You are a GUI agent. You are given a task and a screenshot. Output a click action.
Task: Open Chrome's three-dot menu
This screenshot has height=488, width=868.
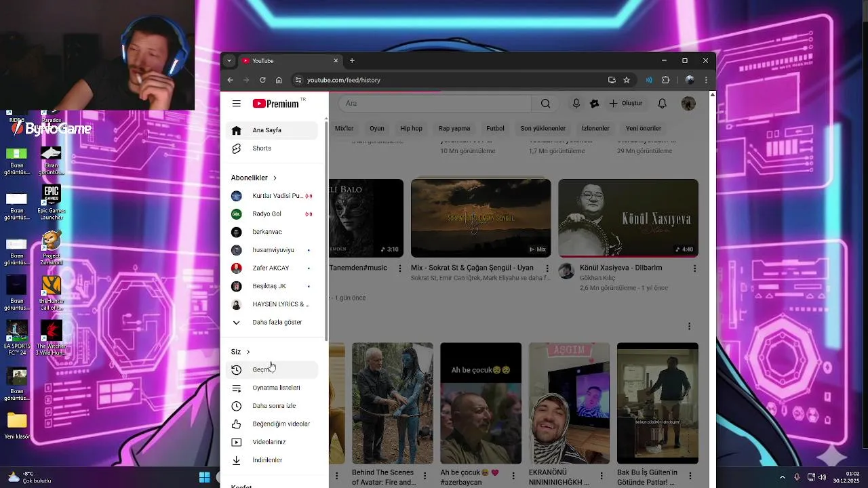pyautogui.click(x=706, y=80)
